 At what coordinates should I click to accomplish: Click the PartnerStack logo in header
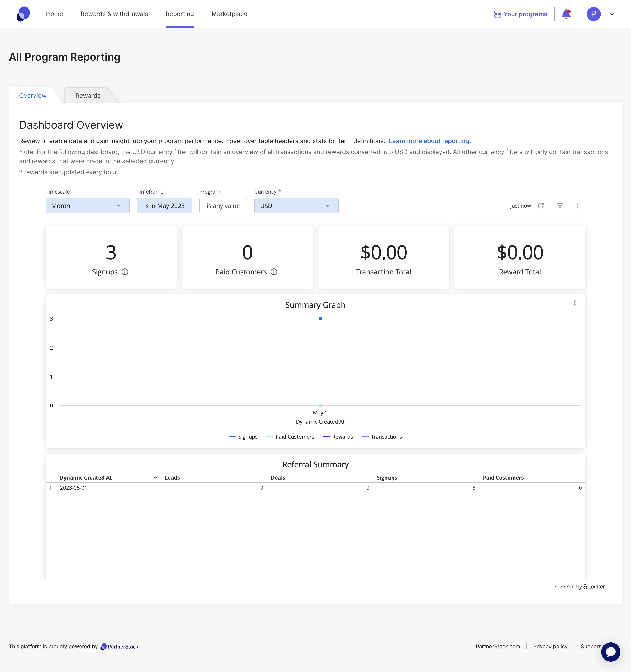23,14
